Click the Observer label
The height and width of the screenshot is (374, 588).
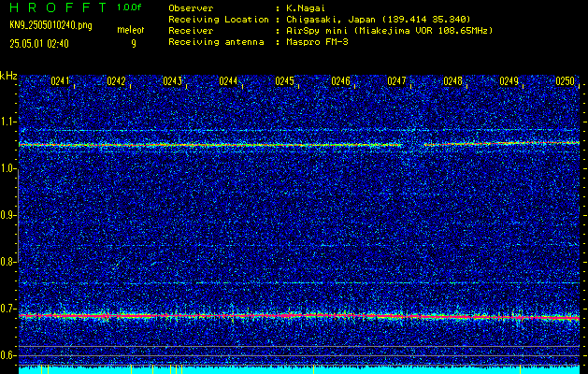tap(191, 8)
